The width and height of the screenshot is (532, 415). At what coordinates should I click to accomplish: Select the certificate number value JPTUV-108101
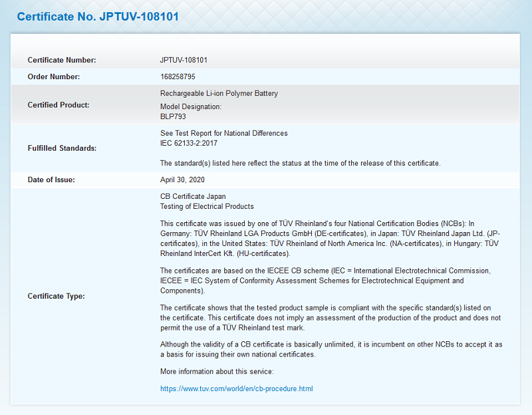184,60
